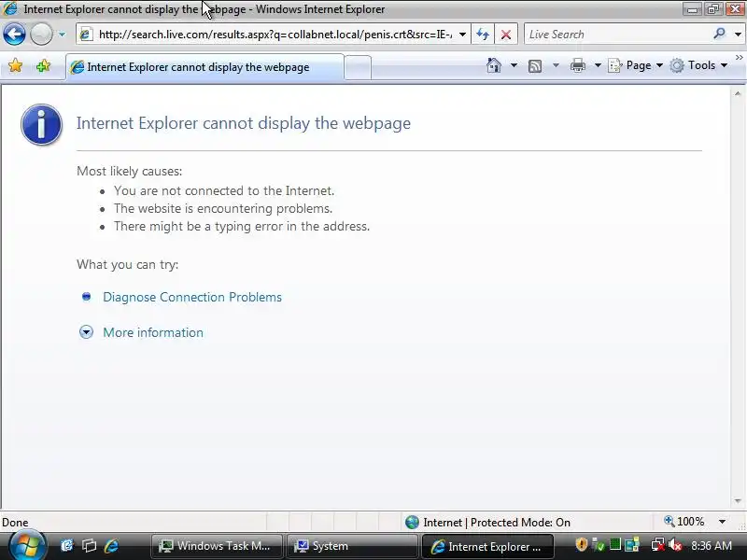Click the 100% zoom level button

[684, 522]
